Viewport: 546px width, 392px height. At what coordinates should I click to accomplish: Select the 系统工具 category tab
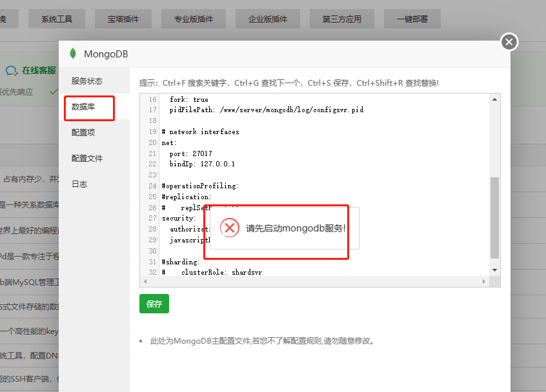tap(57, 19)
